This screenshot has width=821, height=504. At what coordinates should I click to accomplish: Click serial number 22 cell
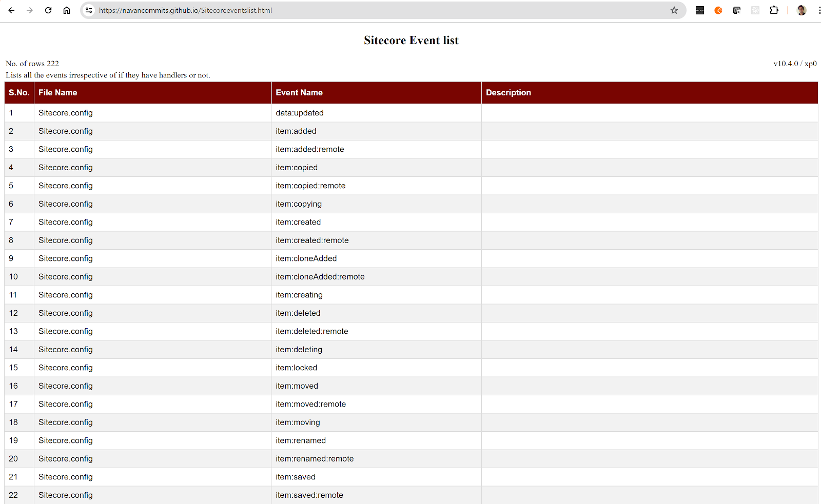[19, 495]
